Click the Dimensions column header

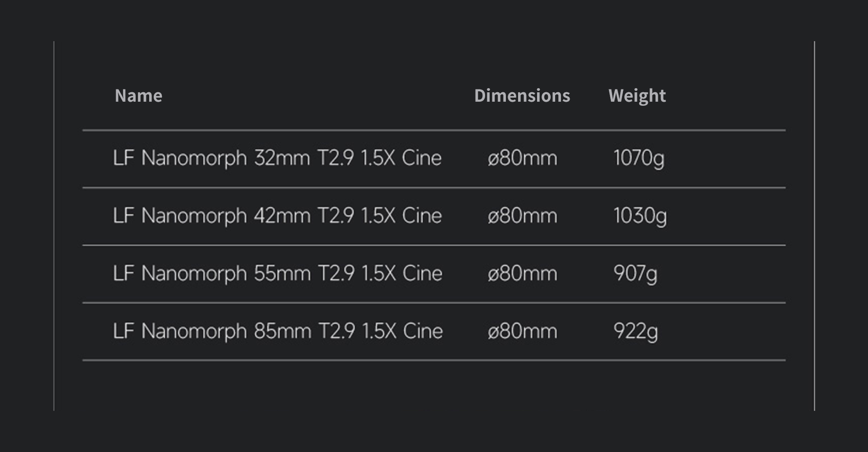(522, 96)
